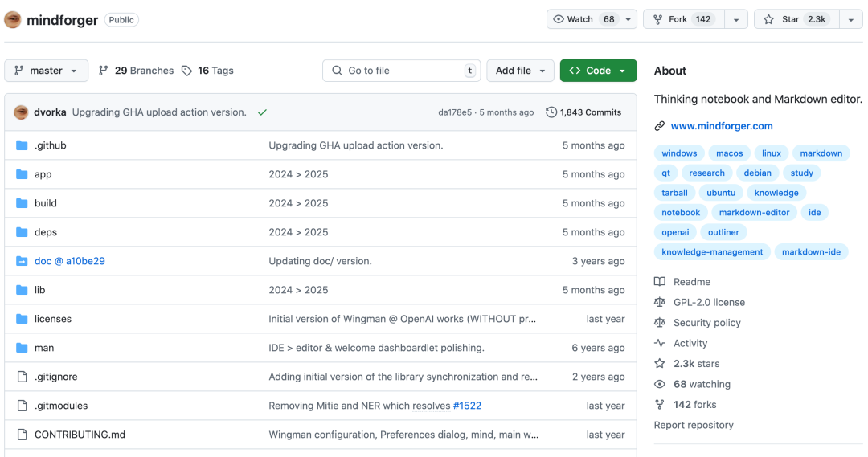The height and width of the screenshot is (457, 868).
Task: Open the 1,843 Commits history
Action: coord(583,112)
